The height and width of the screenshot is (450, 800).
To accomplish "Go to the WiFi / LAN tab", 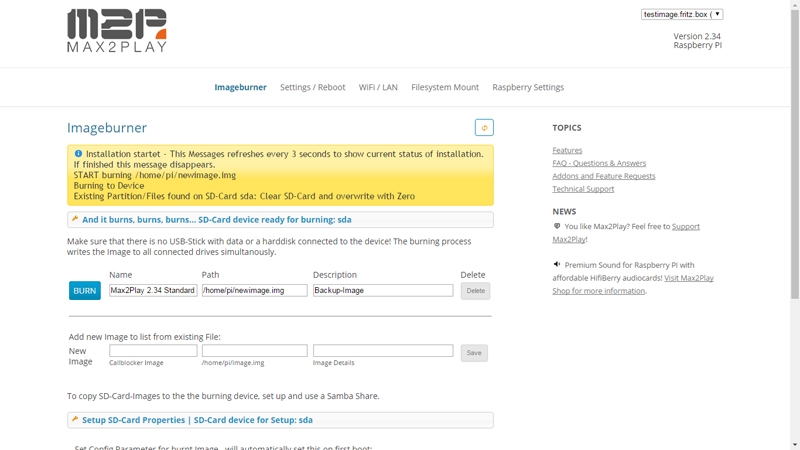I will [378, 87].
